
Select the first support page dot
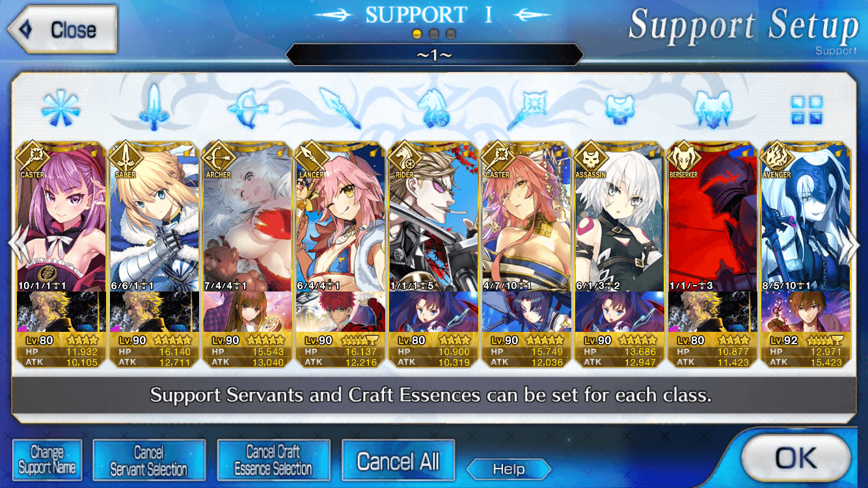(418, 33)
